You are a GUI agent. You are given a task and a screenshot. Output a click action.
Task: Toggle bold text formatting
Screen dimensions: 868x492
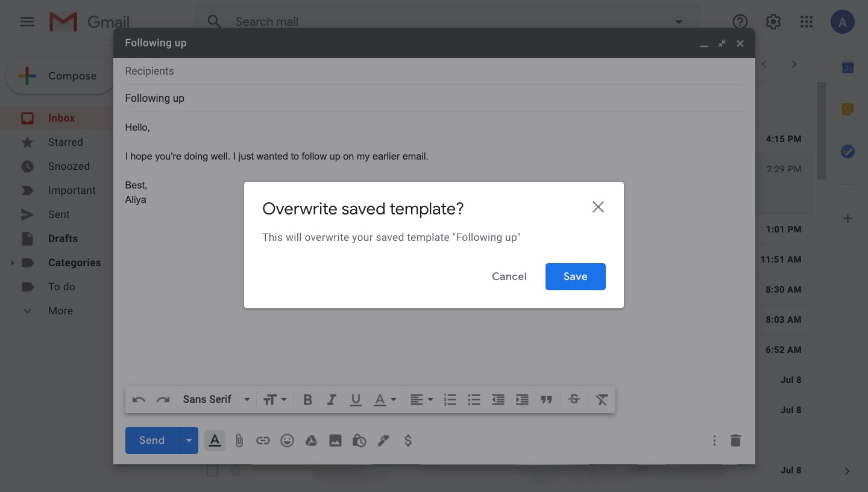click(307, 400)
